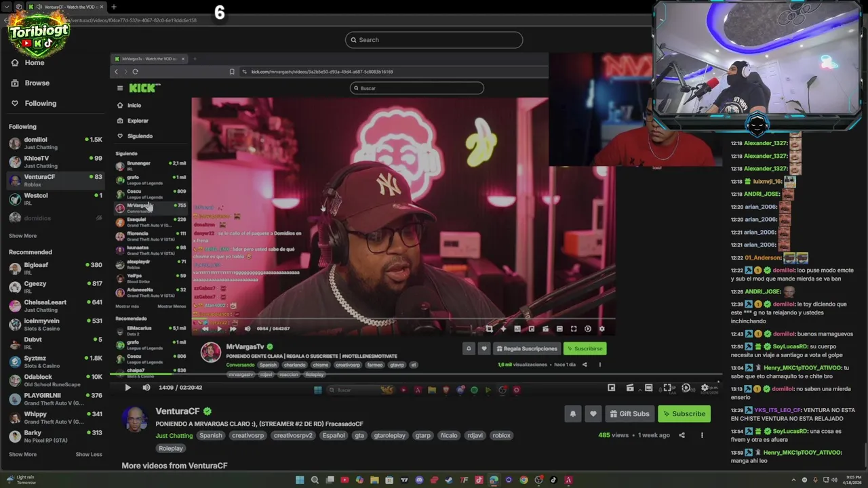Toggle theater mode in the player

pyautogui.click(x=648, y=388)
